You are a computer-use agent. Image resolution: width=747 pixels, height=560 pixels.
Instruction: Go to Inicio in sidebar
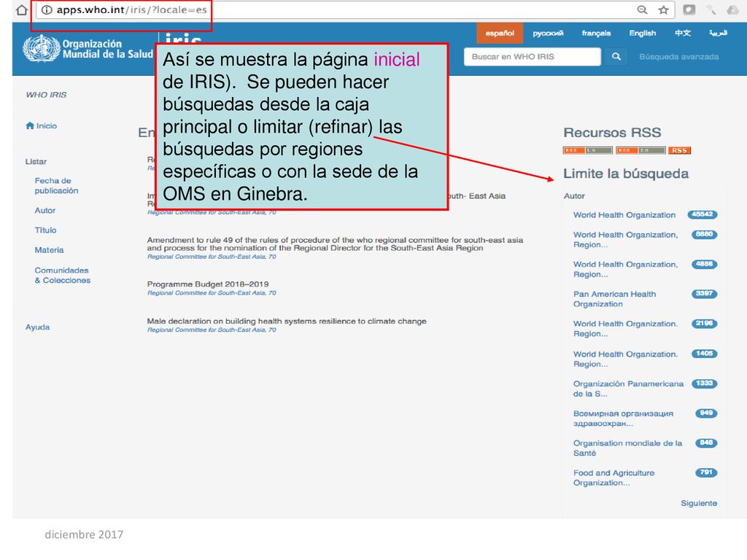tap(46, 125)
